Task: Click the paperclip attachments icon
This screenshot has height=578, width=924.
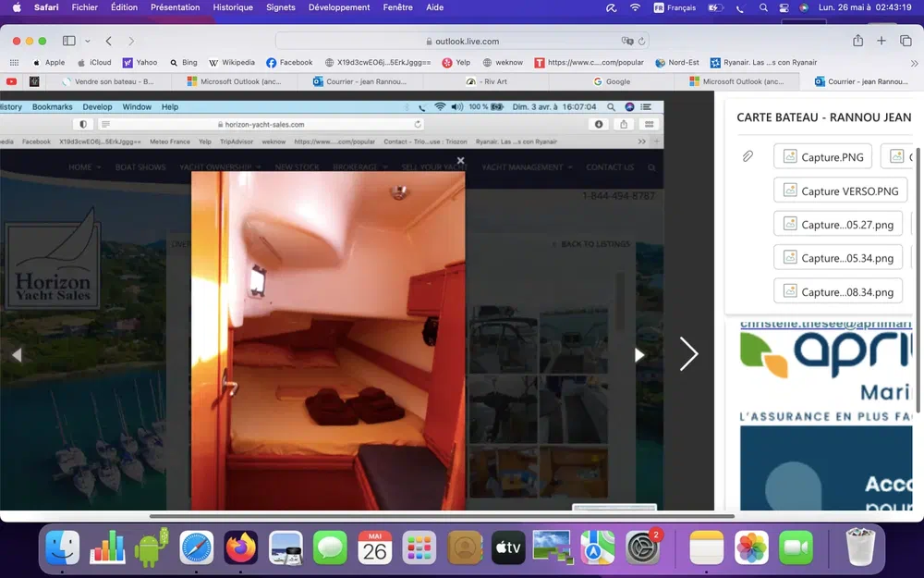Action: point(748,156)
